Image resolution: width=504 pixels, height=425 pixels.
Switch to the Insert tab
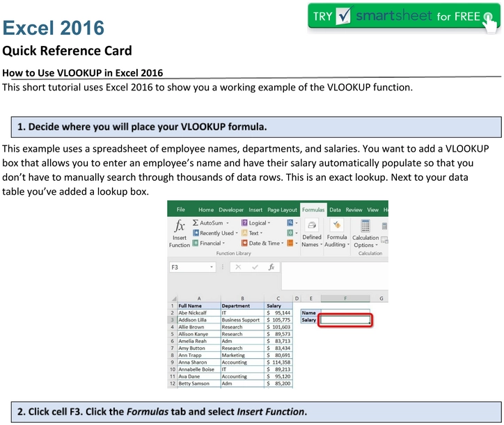pos(255,210)
